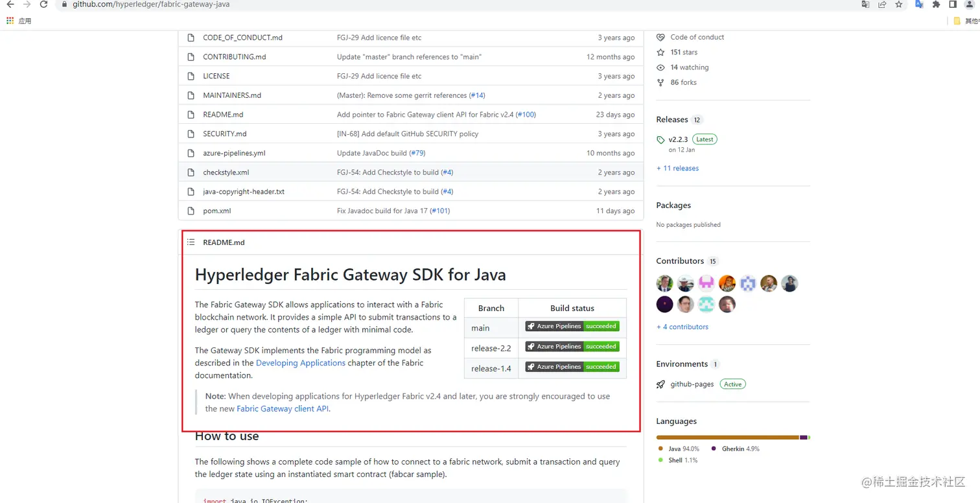Image resolution: width=980 pixels, height=503 pixels.
Task: Open the + 11 releases link
Action: point(677,168)
